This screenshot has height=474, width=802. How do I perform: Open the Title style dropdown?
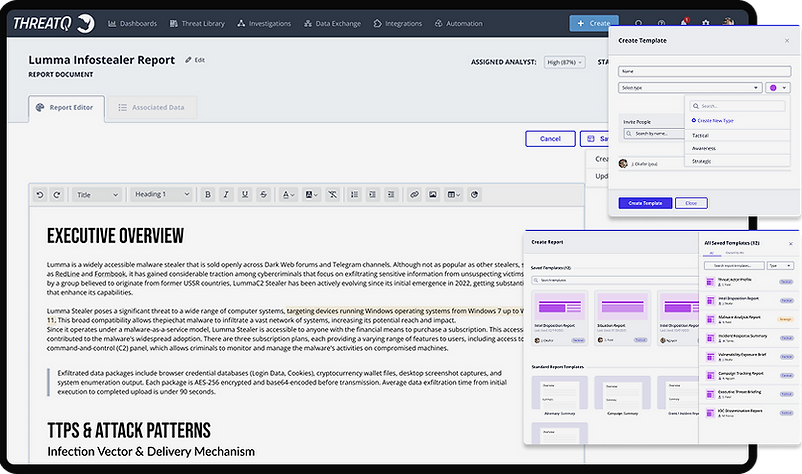97,195
